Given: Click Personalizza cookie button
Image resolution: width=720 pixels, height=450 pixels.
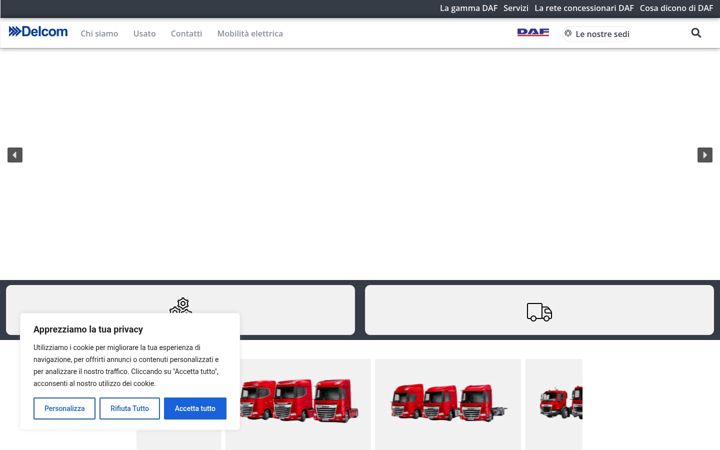Looking at the screenshot, I should tap(64, 408).
